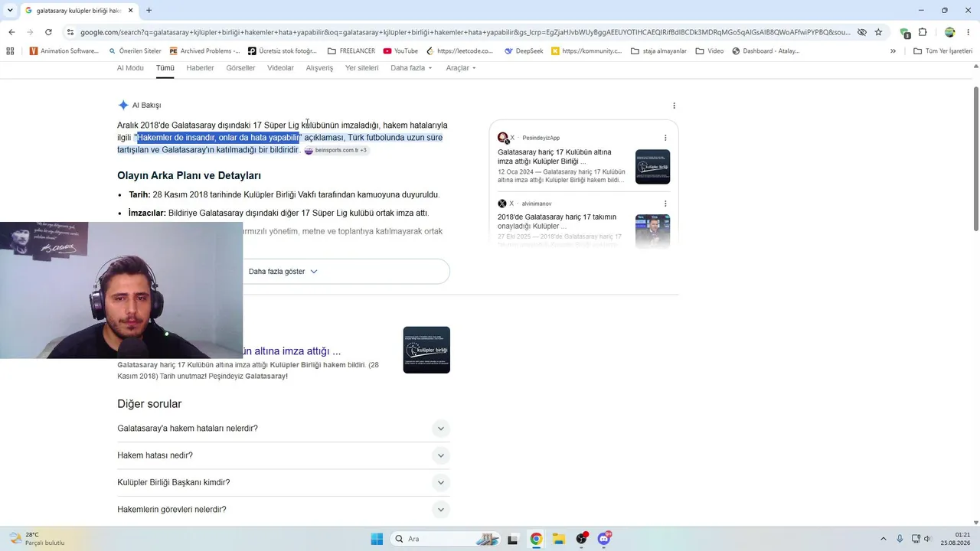
Task: Open the Önerilen Siteler bookmark
Action: click(x=135, y=51)
